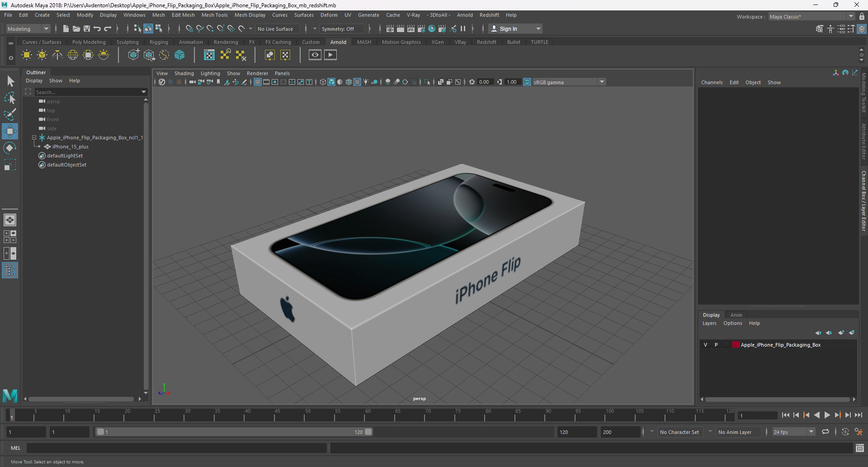
Task: Click the layer red color swatch
Action: 736,345
